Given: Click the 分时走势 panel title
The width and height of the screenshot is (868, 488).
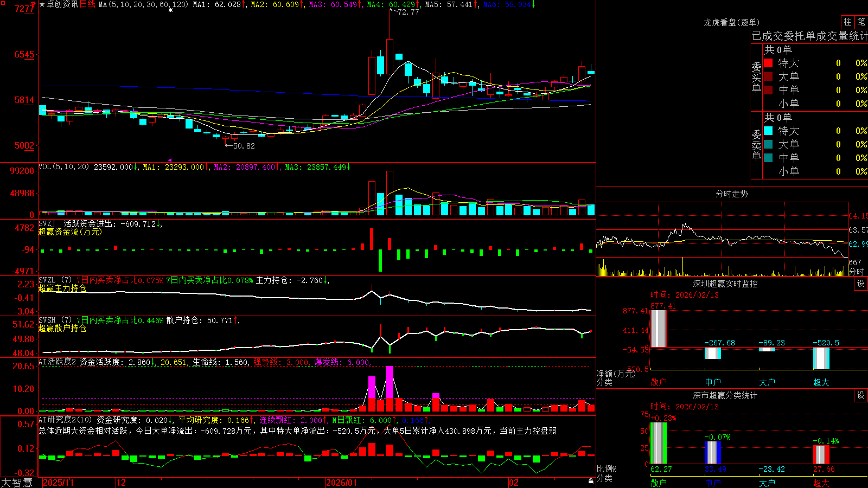Looking at the screenshot, I should point(732,194).
